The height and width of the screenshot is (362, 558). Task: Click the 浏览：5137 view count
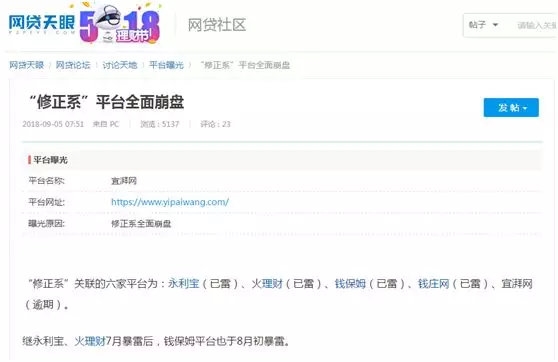(x=159, y=124)
